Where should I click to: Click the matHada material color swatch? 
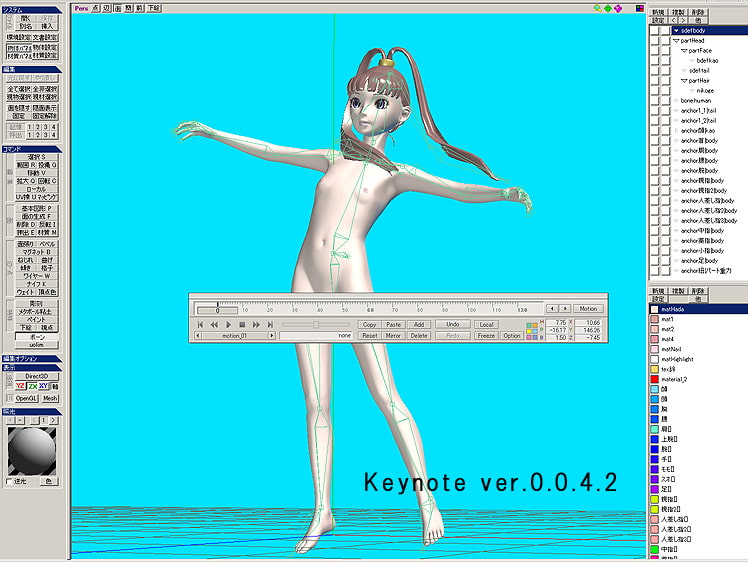[x=654, y=309]
